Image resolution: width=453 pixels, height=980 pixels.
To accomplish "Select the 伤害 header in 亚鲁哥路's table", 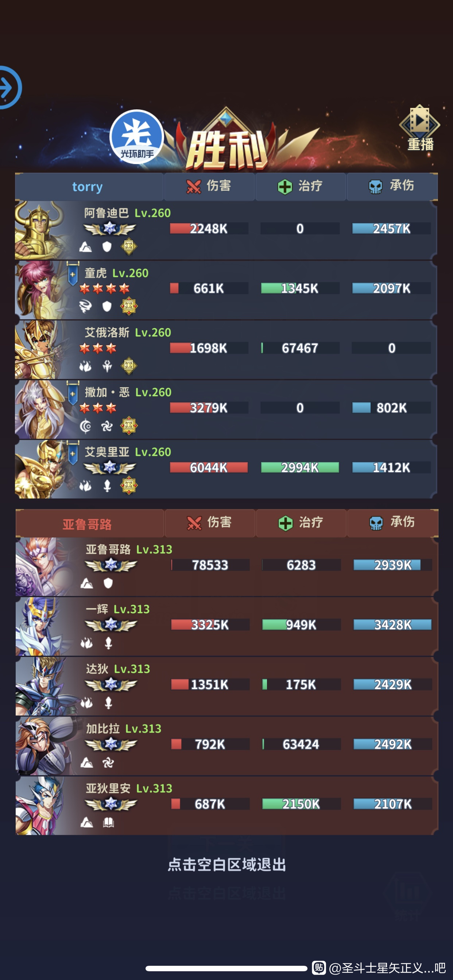I will [x=210, y=523].
